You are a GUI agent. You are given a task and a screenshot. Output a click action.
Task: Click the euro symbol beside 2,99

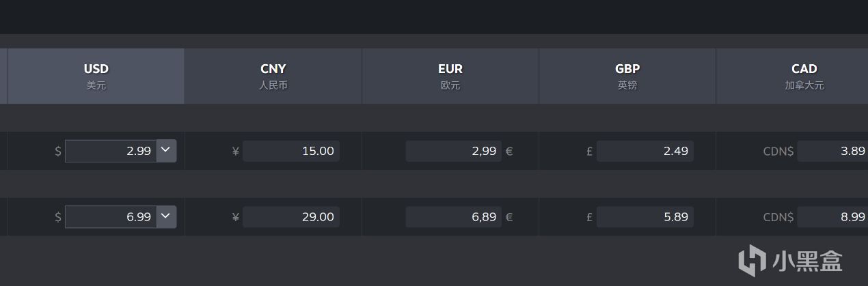(509, 151)
